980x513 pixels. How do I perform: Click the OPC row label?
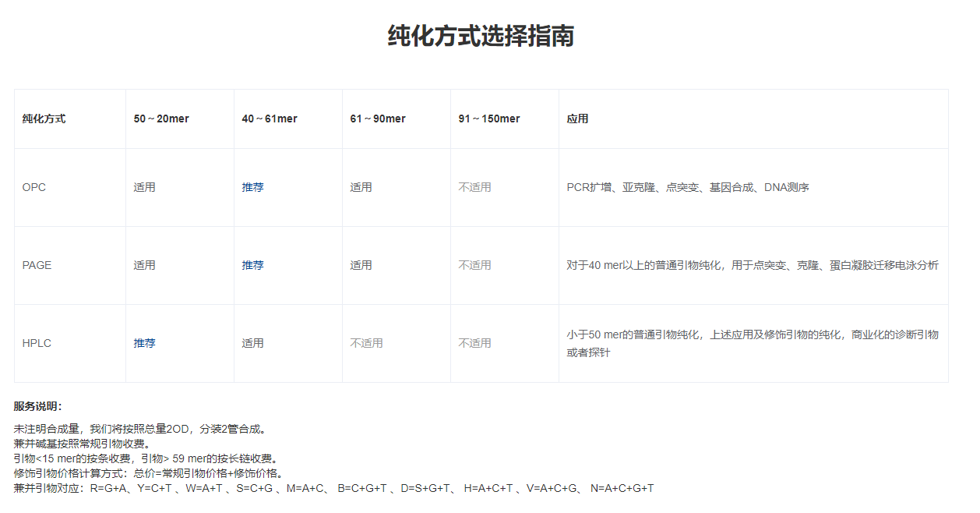[x=34, y=188]
